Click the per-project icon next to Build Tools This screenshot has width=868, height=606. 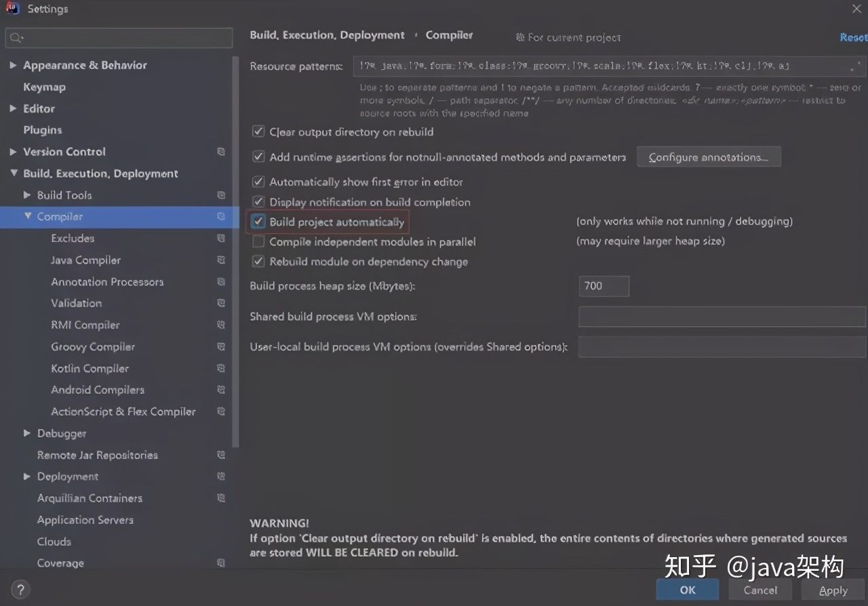pos(220,195)
